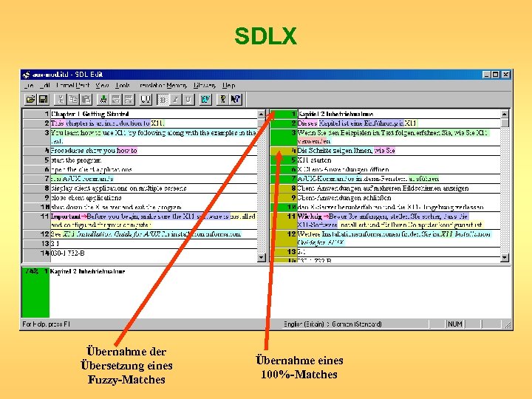Click the green 74% match cell in the bottom pane
This screenshot has height=399, width=532.
[35, 292]
